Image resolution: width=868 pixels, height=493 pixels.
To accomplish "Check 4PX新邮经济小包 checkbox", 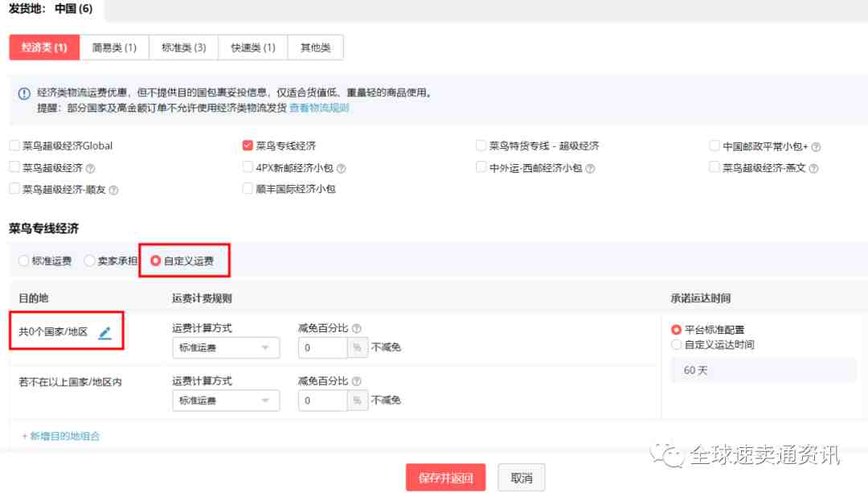I will [248, 166].
